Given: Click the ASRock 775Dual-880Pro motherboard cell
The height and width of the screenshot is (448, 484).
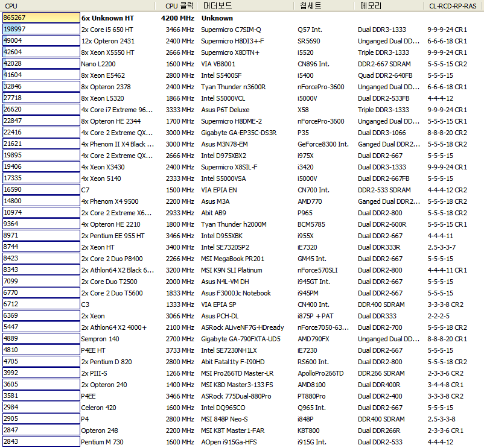Looking at the screenshot, I should point(236,396).
